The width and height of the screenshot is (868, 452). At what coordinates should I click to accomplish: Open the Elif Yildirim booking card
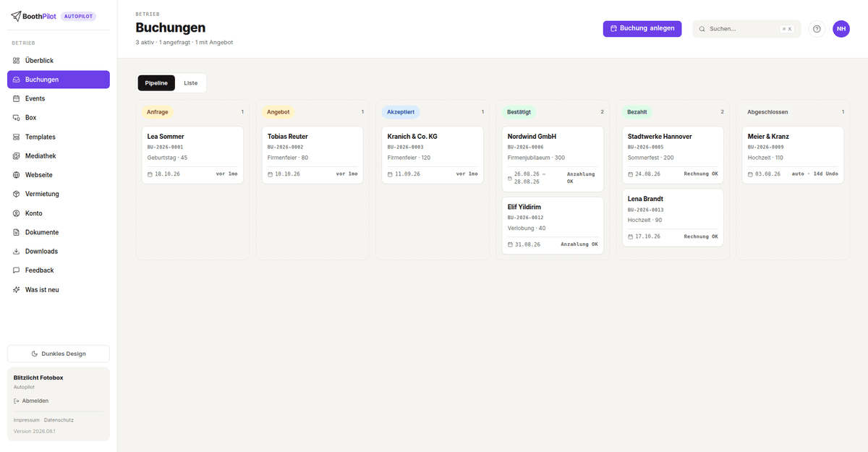click(553, 226)
